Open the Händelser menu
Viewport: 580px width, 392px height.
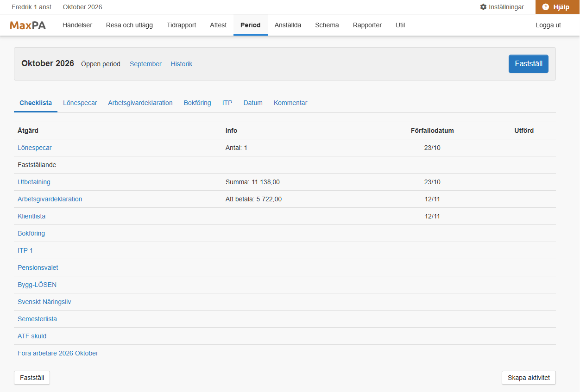point(77,25)
